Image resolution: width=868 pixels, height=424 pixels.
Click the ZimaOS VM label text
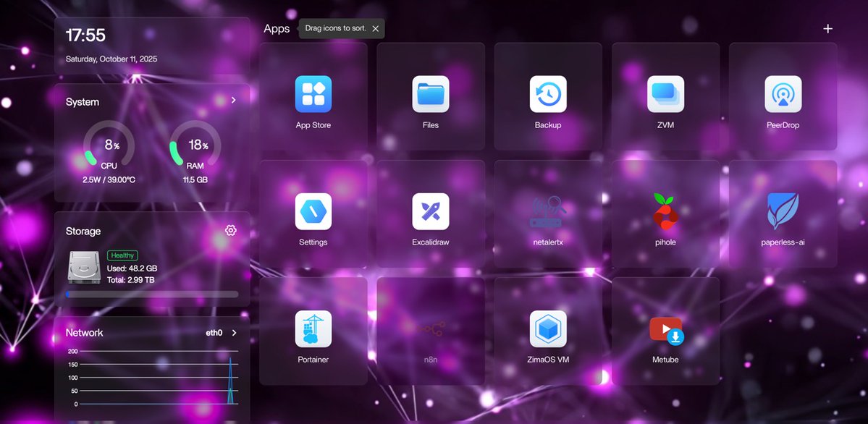pyautogui.click(x=548, y=360)
